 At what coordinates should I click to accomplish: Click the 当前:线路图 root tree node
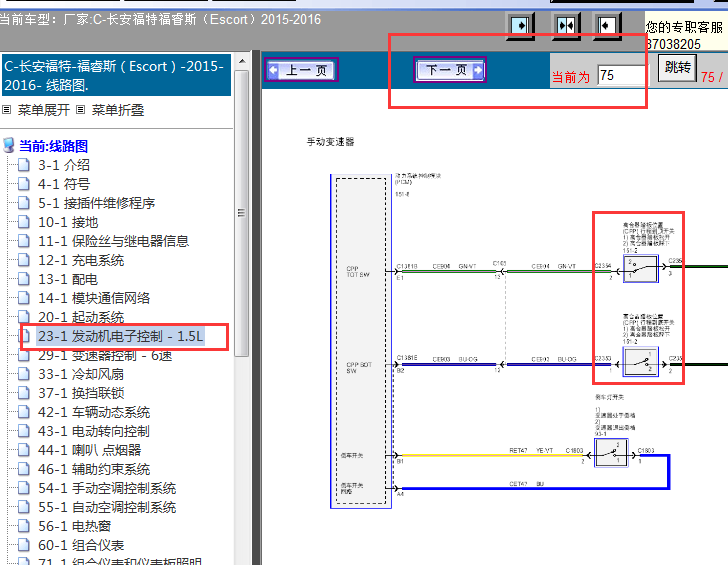pos(53,146)
